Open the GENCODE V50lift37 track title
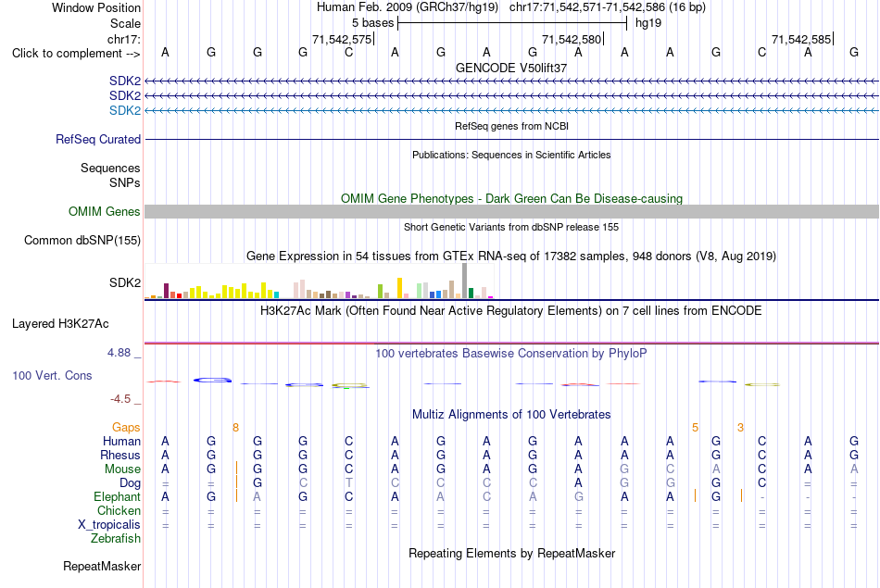 [x=511, y=68]
